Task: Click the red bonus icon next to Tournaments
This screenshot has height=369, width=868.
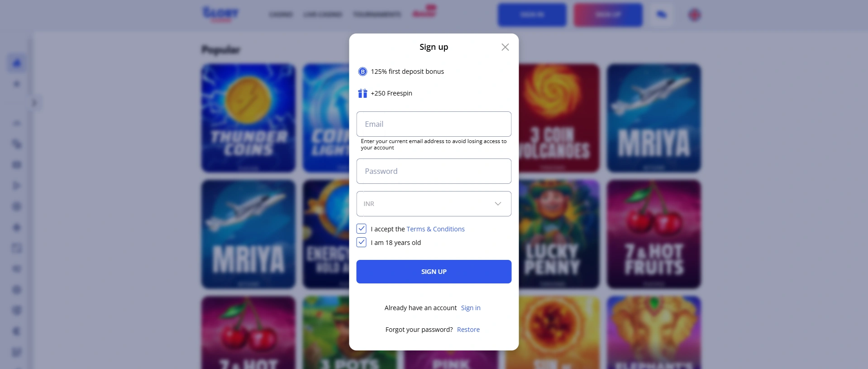Action: [x=424, y=12]
